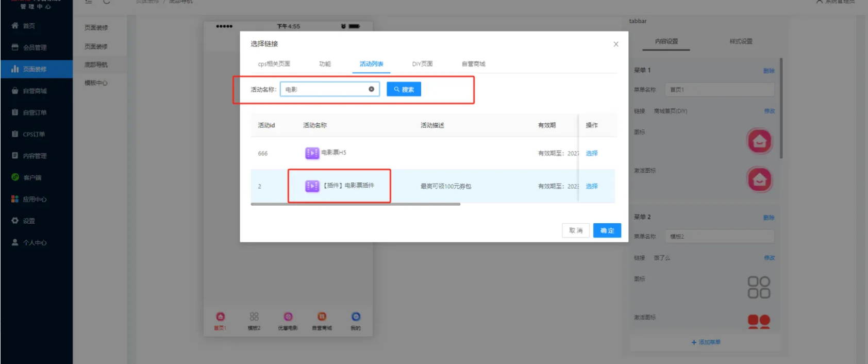Click the 个人中心 person icon
This screenshot has width=868, height=364.
coord(15,242)
